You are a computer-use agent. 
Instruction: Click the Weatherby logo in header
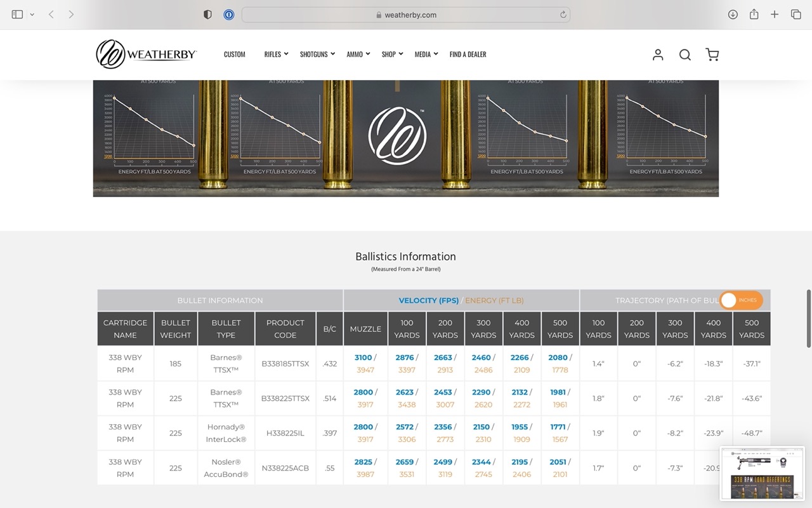147,55
